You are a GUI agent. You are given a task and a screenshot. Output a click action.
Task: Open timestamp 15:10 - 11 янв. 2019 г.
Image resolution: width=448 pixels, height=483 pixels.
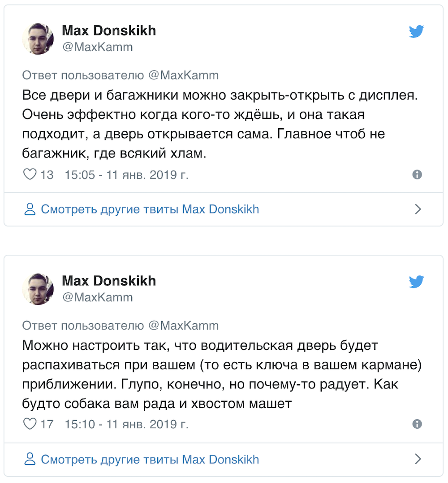pyautogui.click(x=126, y=424)
